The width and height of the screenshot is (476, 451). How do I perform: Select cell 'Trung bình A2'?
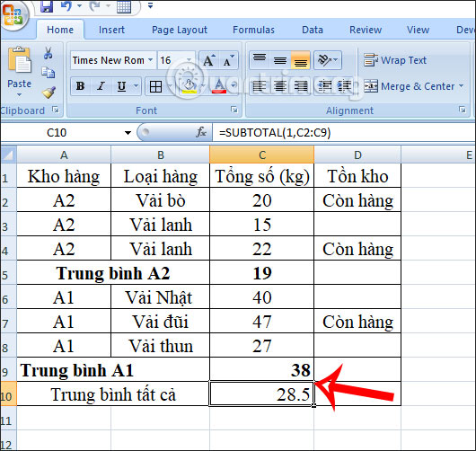pos(113,273)
